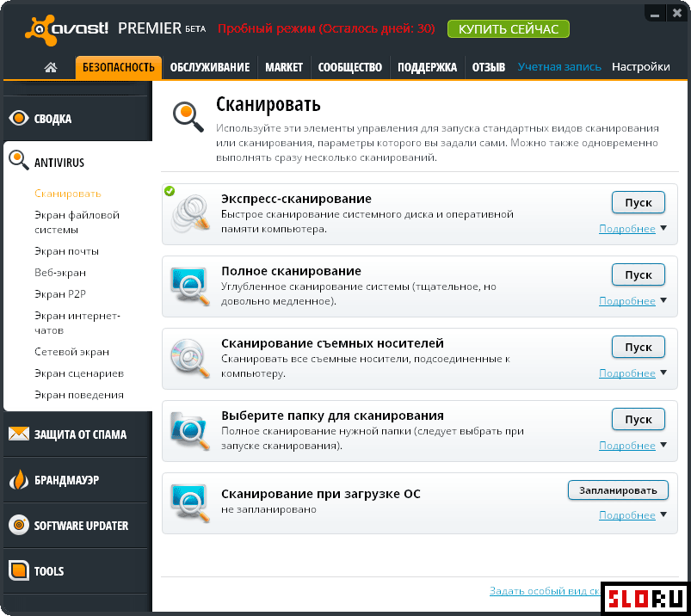Viewport: 691px width, 616px height.
Task: Expand Подробнее arrow for Сканирование при загрузке ОС
Action: pos(663,514)
